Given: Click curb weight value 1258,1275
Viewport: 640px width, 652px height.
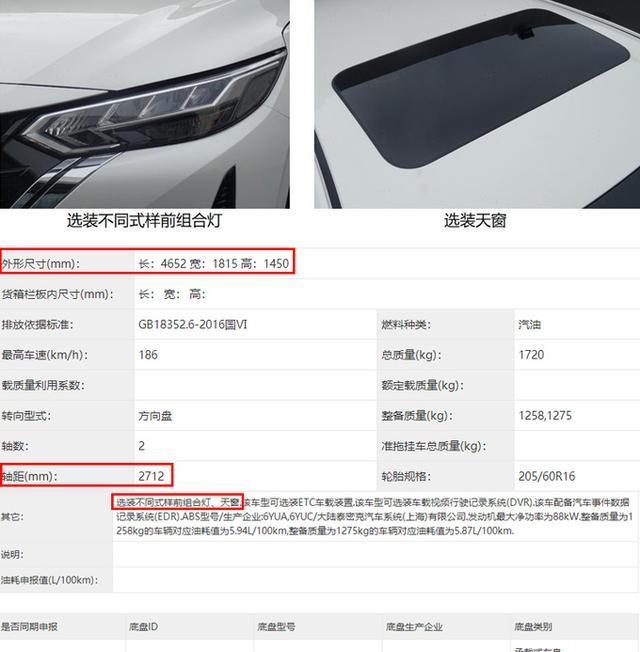Looking at the screenshot, I should click(545, 415).
